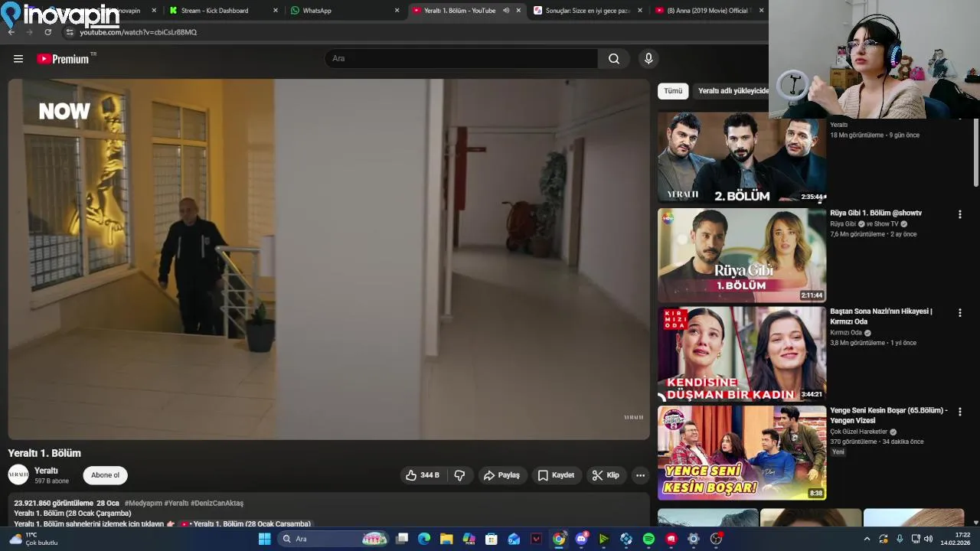Screen dimensions: 980x551
Task: Open the Yeraltı channel name link
Action: coord(46,471)
